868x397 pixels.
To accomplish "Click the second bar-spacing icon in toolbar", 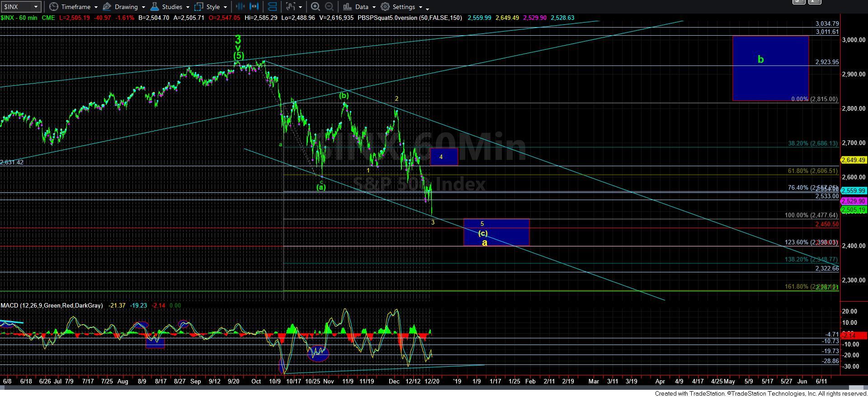I will click(x=255, y=7).
